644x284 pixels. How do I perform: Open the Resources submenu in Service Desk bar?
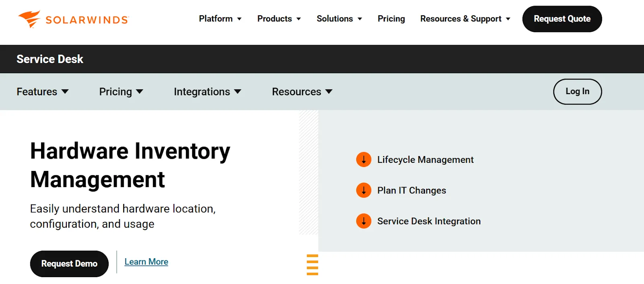tap(302, 92)
